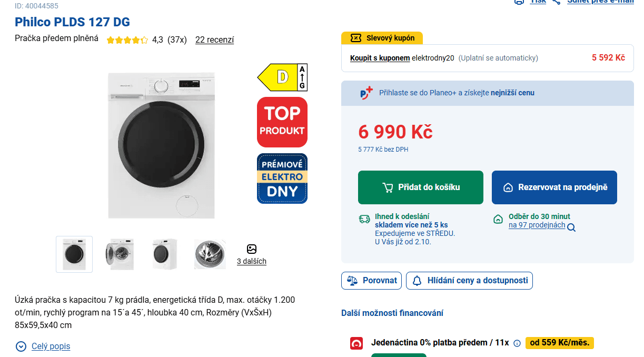Click the info icon beside Jedenáctina payment
This screenshot has height=357, width=644.
pos(517,343)
